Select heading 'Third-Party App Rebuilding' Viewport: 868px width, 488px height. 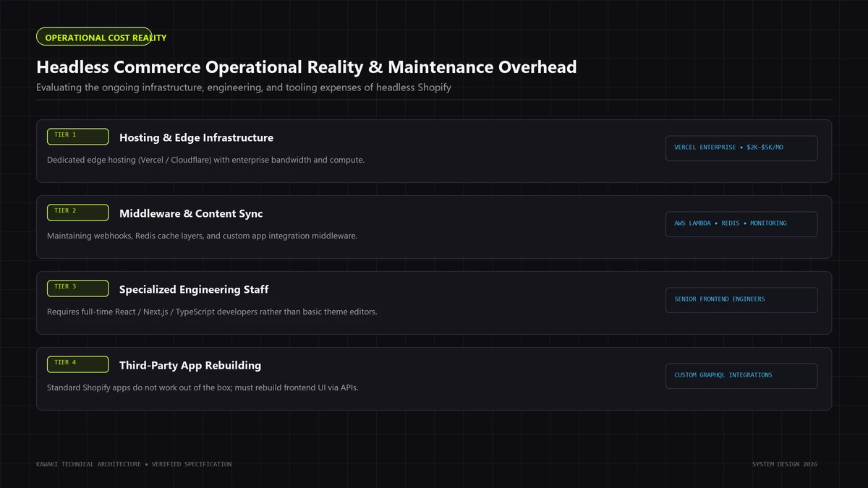190,365
